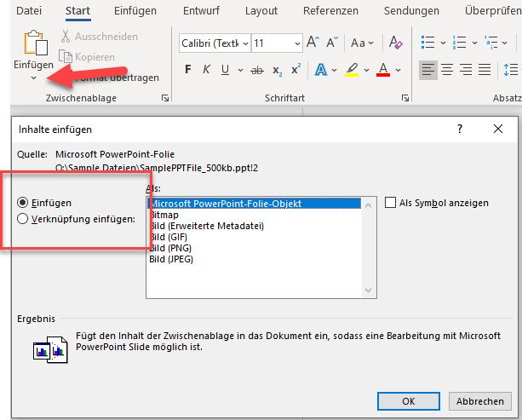522x420 pixels.
Task: Open line spacing options
Action: point(511,70)
